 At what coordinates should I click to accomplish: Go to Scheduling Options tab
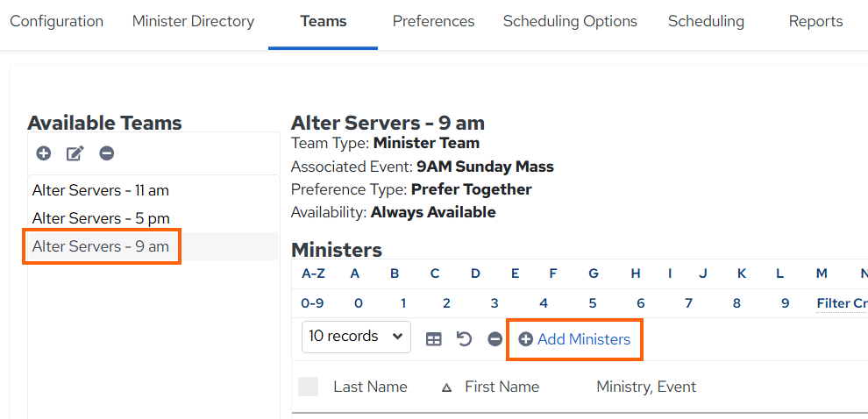(x=570, y=22)
